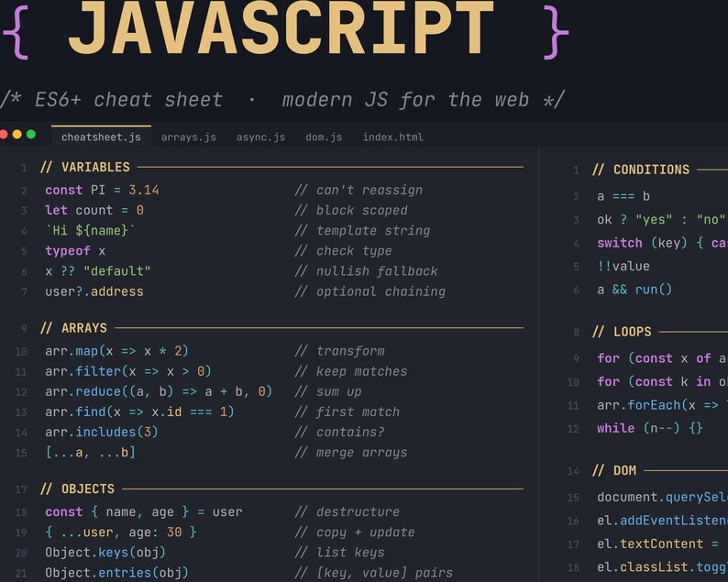Screen dimensions: 728x582
Task: Click the 'a && run()' line
Action: point(634,290)
